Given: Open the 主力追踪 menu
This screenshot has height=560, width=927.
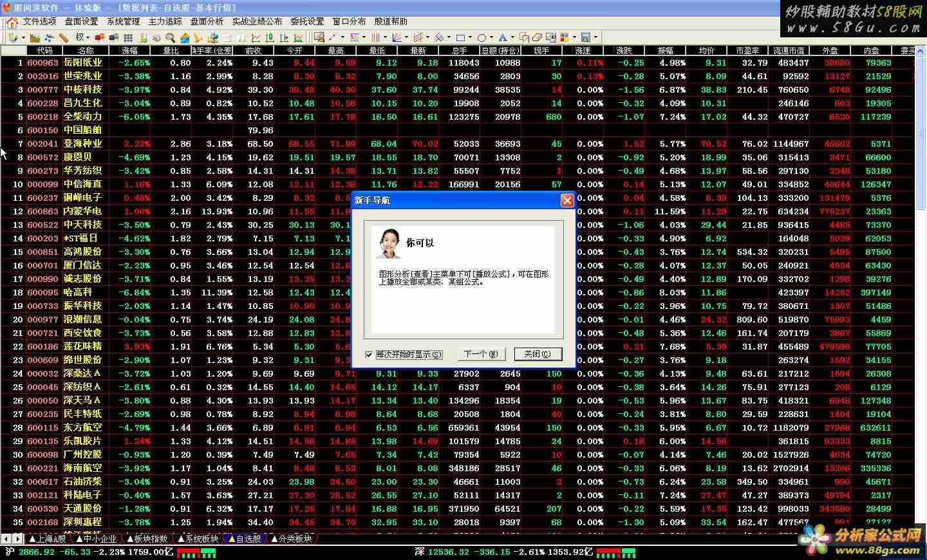Looking at the screenshot, I should 165,22.
